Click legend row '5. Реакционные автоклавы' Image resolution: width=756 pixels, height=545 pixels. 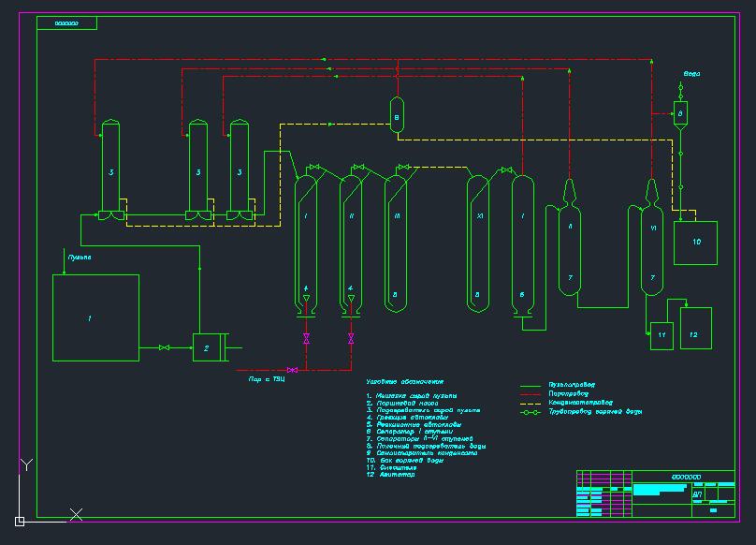point(414,424)
